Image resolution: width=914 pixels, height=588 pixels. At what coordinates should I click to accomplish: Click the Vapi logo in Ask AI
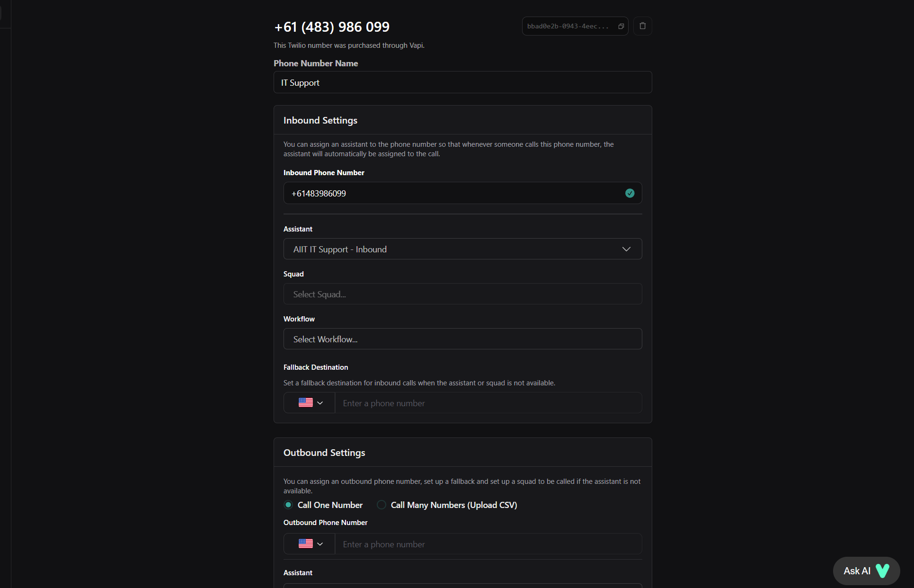click(882, 571)
